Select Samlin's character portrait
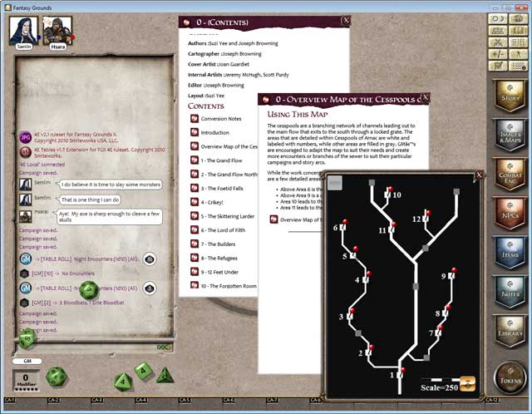The image size is (532, 414). coord(22,31)
